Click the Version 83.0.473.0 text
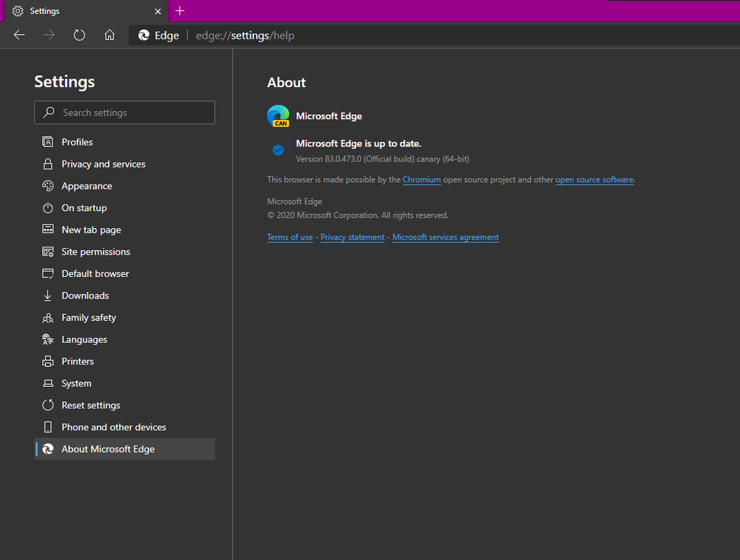Image resolution: width=740 pixels, height=560 pixels. click(x=382, y=159)
